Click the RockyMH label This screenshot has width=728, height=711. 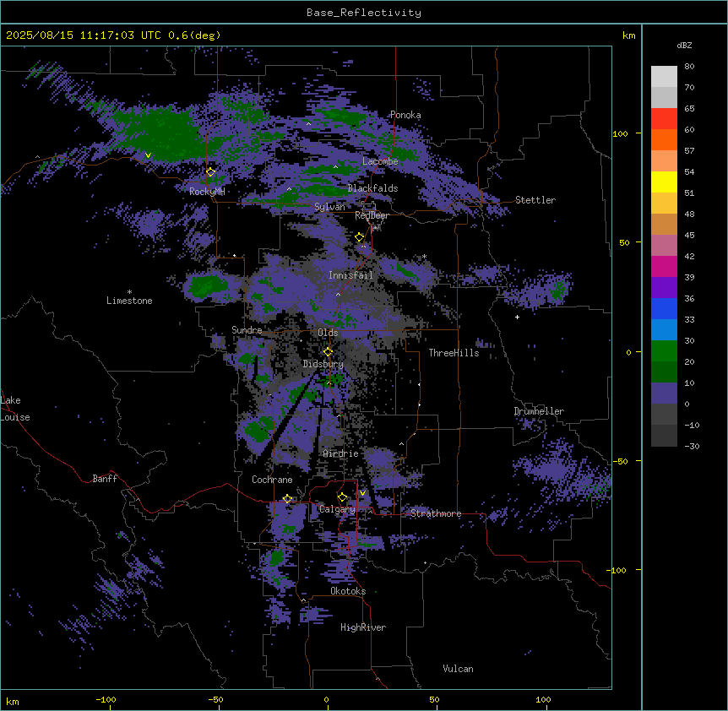click(207, 192)
